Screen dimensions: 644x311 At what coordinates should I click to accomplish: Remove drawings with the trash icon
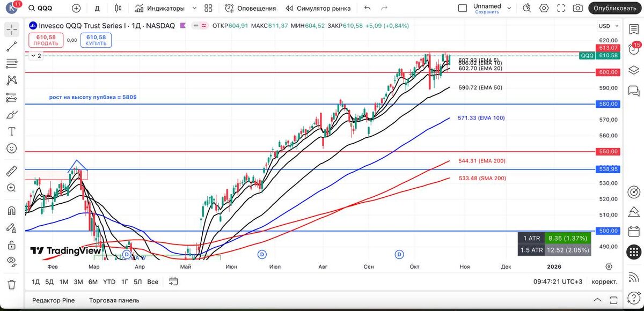tap(11, 284)
